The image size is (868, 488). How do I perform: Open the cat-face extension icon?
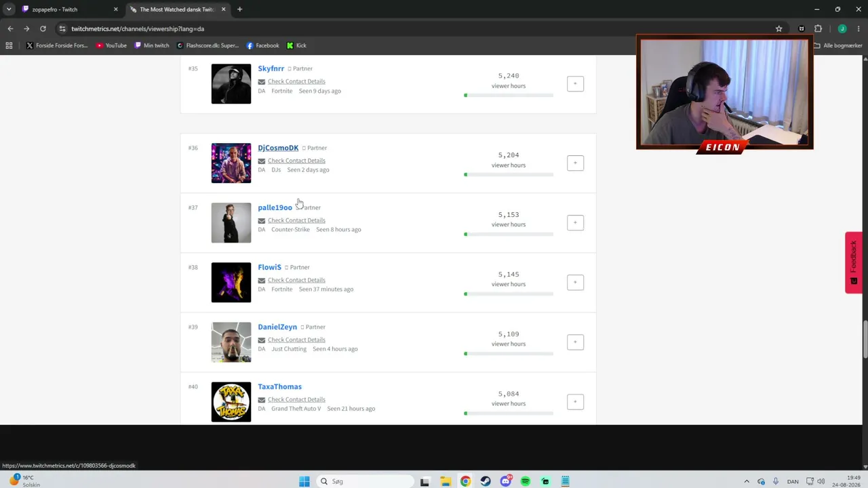pyautogui.click(x=802, y=28)
